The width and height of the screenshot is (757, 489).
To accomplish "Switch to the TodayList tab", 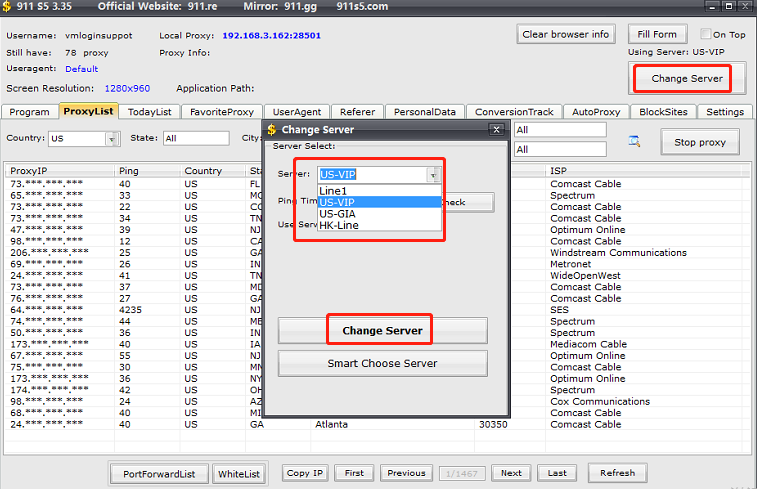I will tap(150, 112).
